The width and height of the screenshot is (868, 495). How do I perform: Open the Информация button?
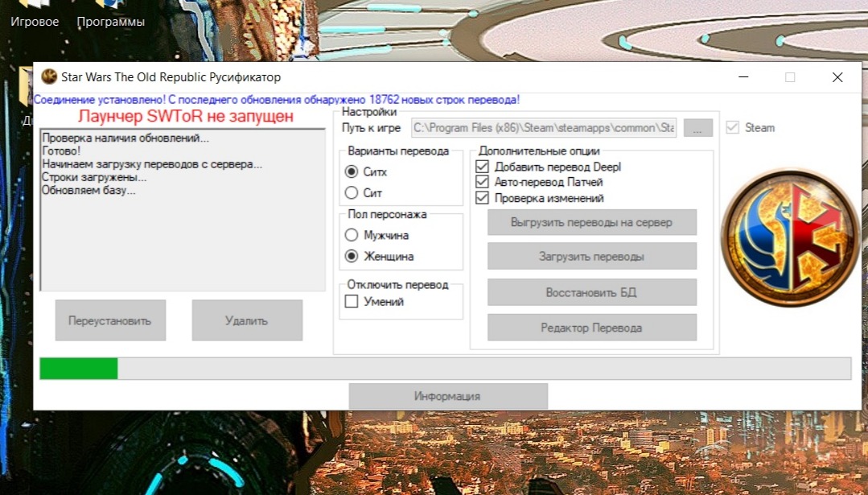tap(448, 397)
